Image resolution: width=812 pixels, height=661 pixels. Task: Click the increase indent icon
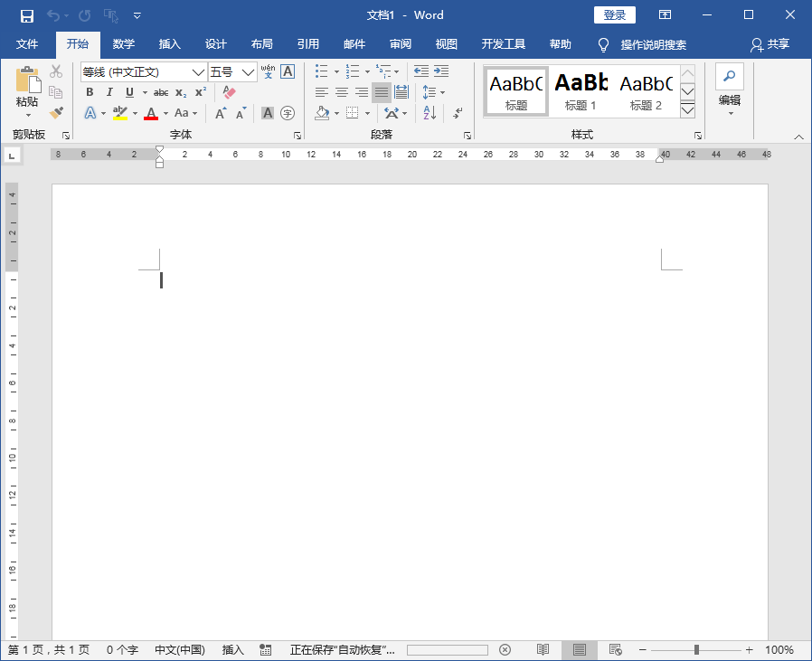tap(441, 71)
